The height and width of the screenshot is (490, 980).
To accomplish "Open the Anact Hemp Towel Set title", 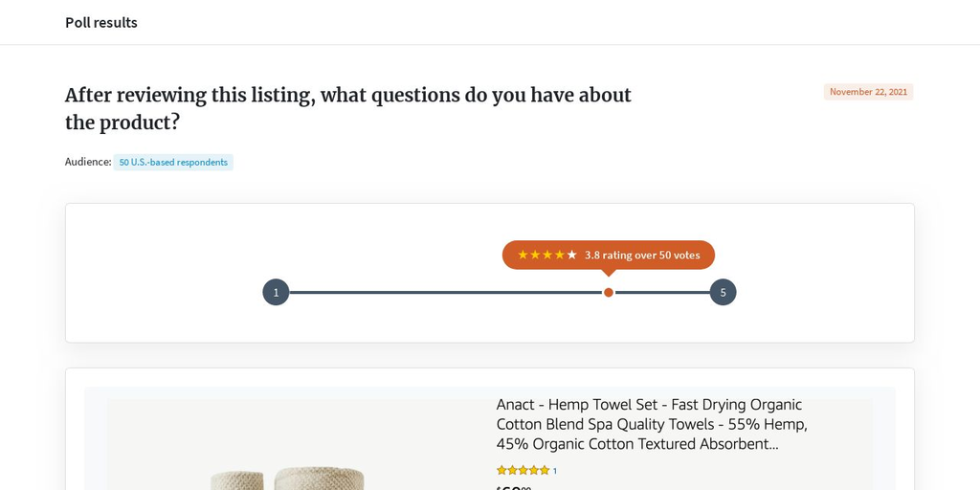I will 652,424.
